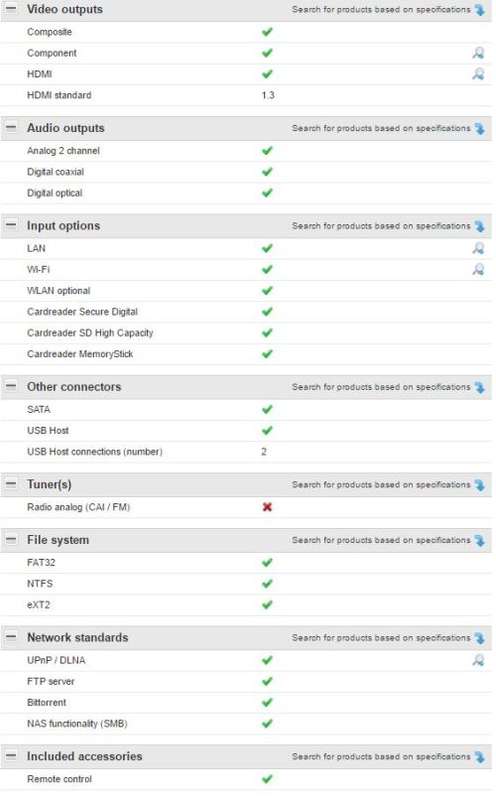
Task: Click the blue arrow icon in the File system header
Action: pos(480,540)
